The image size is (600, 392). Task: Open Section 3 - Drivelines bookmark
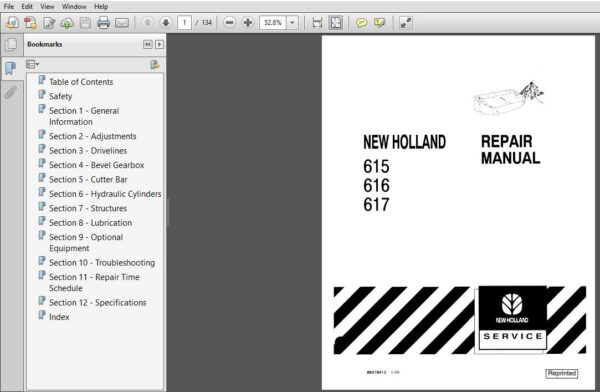[88, 151]
